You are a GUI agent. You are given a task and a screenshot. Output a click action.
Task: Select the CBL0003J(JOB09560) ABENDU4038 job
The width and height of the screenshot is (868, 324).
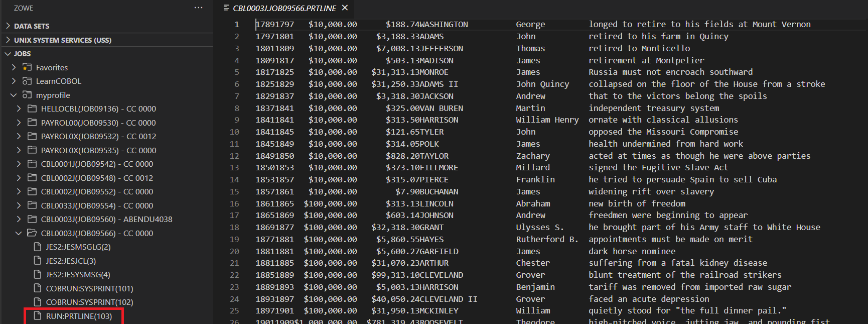[106, 219]
